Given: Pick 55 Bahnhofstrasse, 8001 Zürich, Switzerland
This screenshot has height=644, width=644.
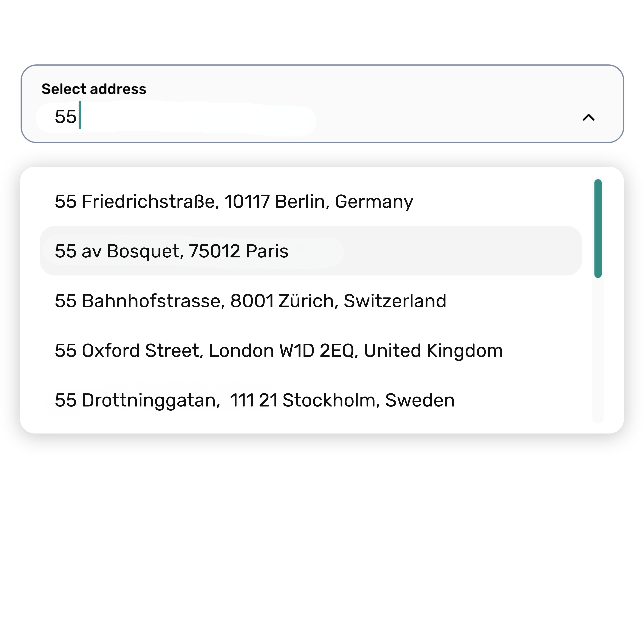Looking at the screenshot, I should coord(250,301).
